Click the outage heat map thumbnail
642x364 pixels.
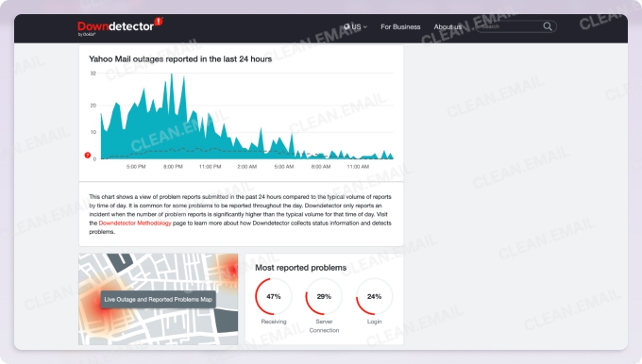[158, 299]
